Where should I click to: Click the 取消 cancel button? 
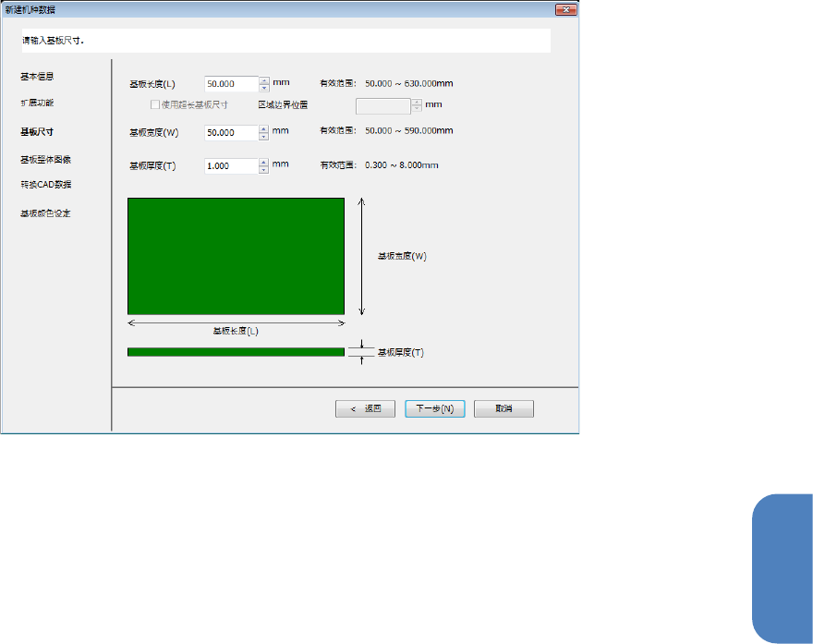point(504,408)
